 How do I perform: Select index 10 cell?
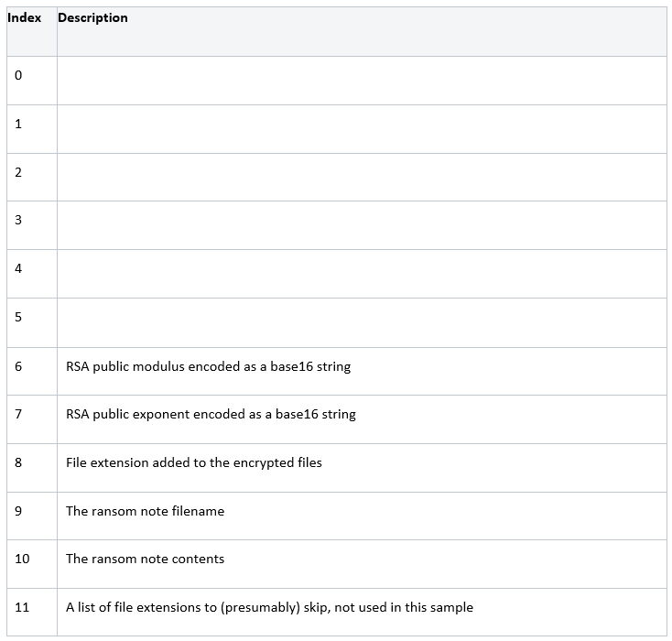[x=32, y=564]
